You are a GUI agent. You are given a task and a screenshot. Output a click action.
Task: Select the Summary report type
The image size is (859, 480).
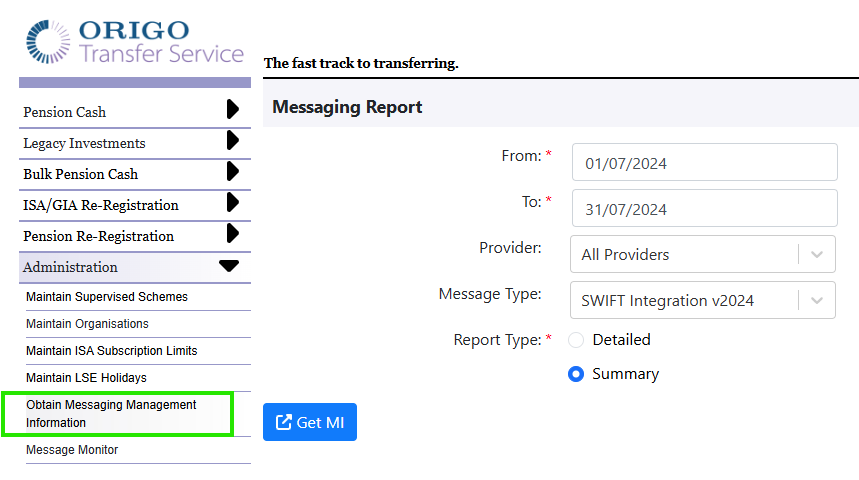pos(576,374)
